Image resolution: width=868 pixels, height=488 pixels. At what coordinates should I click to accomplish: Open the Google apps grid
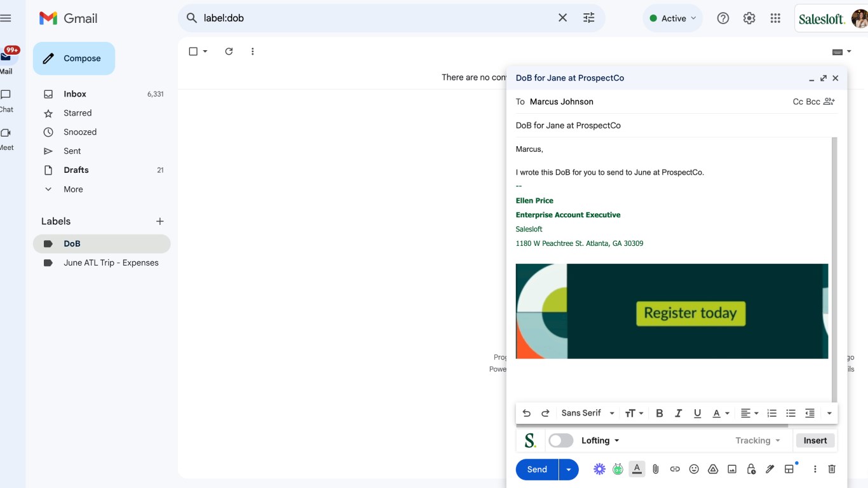(x=775, y=18)
